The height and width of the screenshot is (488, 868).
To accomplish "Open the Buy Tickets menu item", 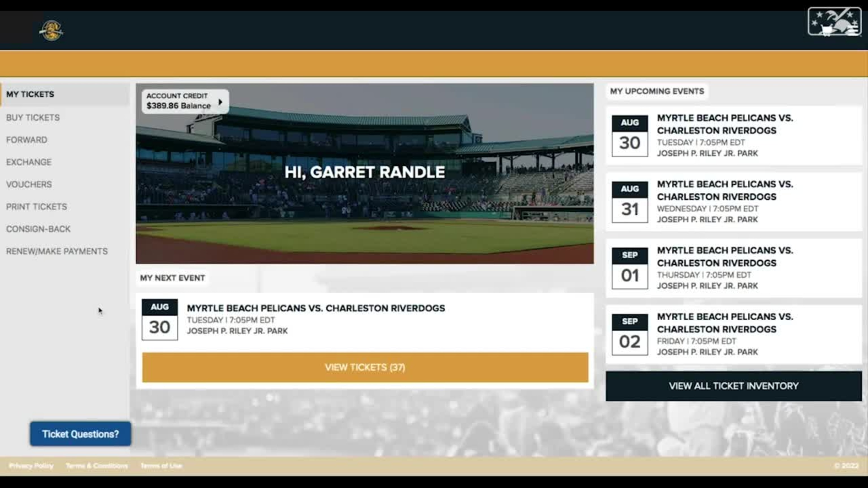I will coord(33,117).
